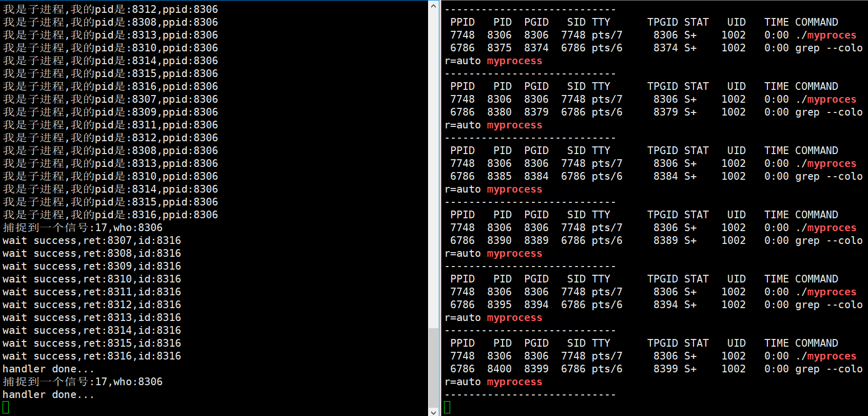Click PID value 8385 in right terminal
This screenshot has height=416, width=868.
(499, 176)
